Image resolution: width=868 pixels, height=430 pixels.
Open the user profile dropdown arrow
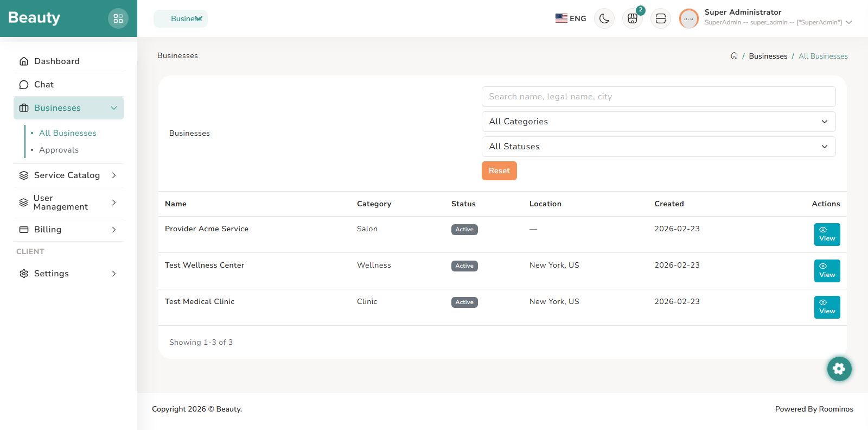pos(849,22)
